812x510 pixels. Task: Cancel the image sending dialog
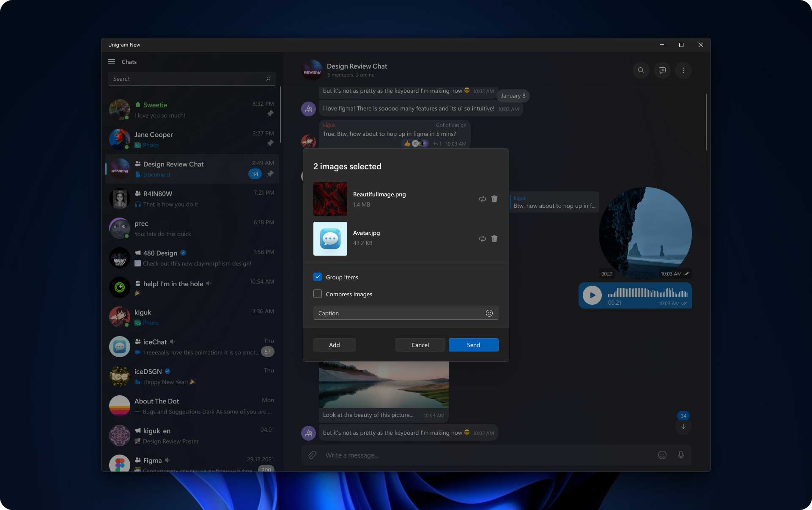[420, 345]
